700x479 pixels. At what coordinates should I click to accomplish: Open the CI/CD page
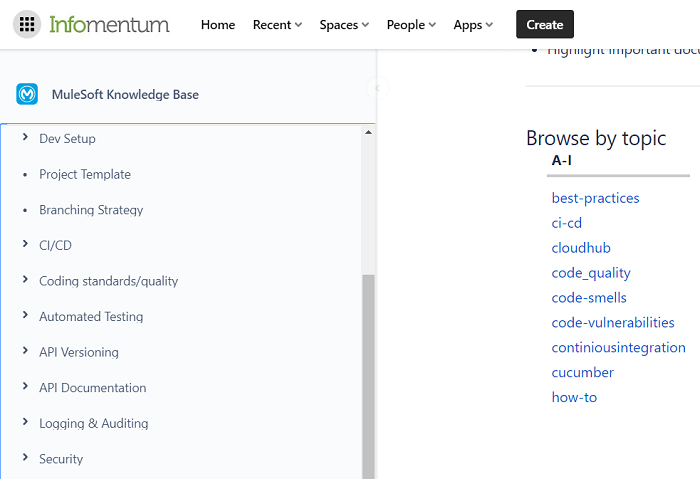coord(55,246)
